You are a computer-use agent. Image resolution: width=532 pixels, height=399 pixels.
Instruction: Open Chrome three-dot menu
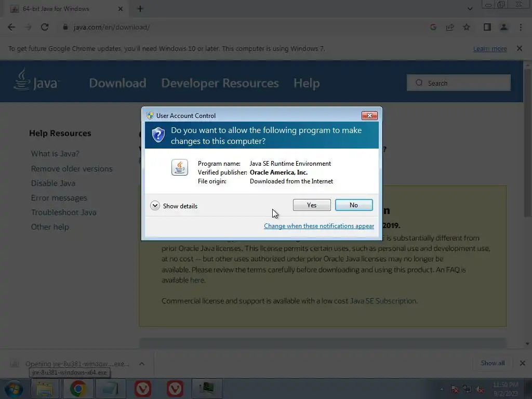(521, 27)
